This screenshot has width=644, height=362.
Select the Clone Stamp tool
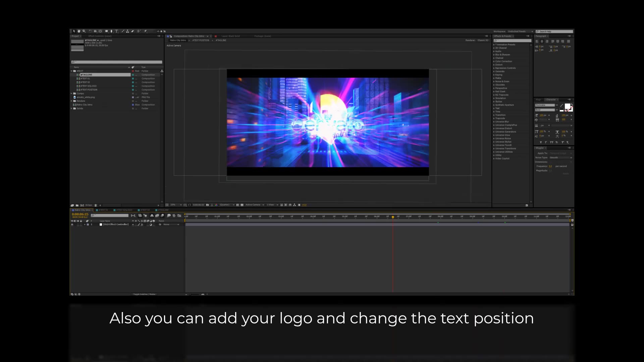tap(127, 31)
